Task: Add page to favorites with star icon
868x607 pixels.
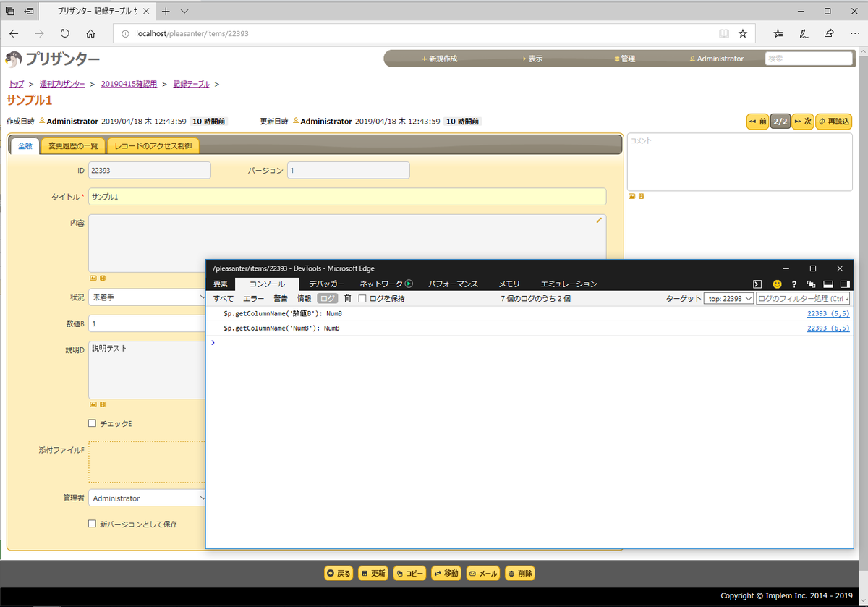Action: 742,33
